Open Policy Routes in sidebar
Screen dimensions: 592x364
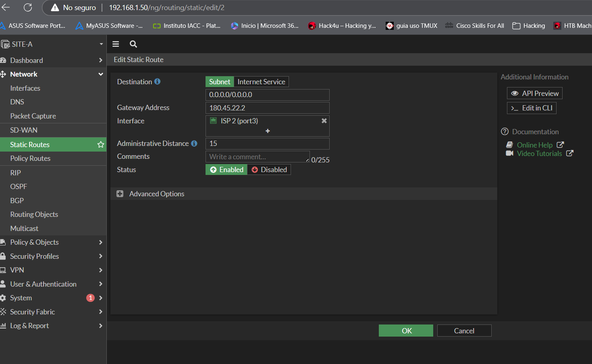30,158
